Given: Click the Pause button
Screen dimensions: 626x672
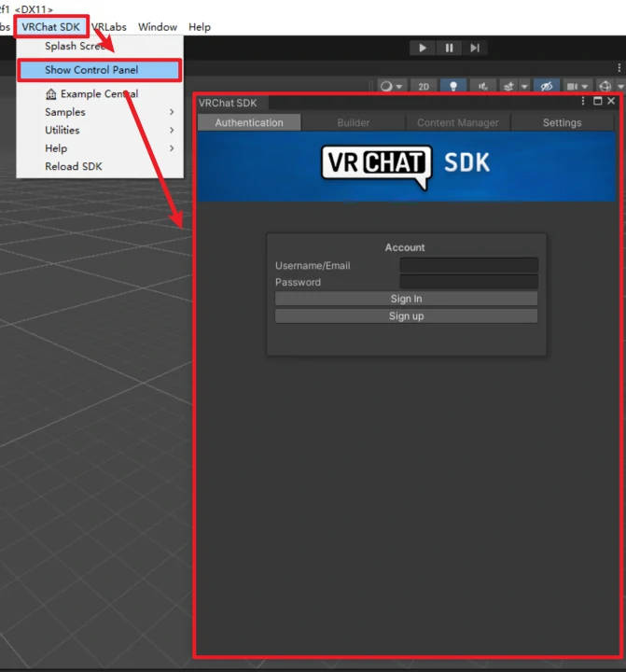Looking at the screenshot, I should (449, 48).
